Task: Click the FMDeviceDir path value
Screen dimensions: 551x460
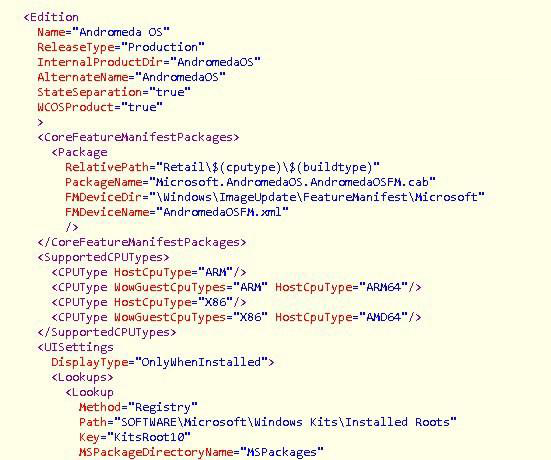Action: (x=317, y=197)
